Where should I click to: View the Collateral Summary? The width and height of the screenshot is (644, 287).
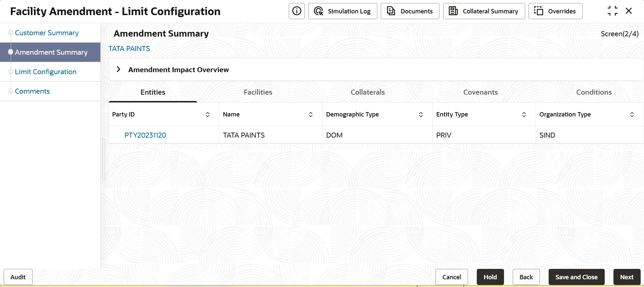484,11
